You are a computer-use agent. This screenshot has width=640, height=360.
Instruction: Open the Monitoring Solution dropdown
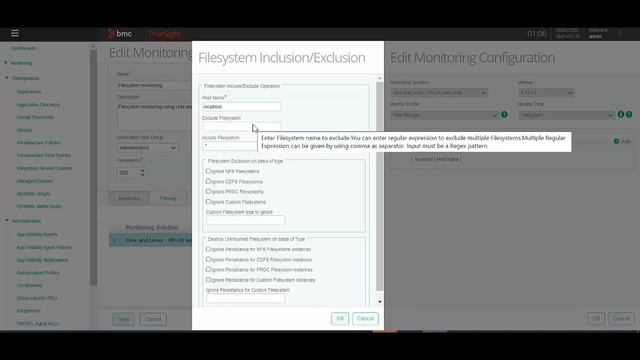[x=439, y=93]
